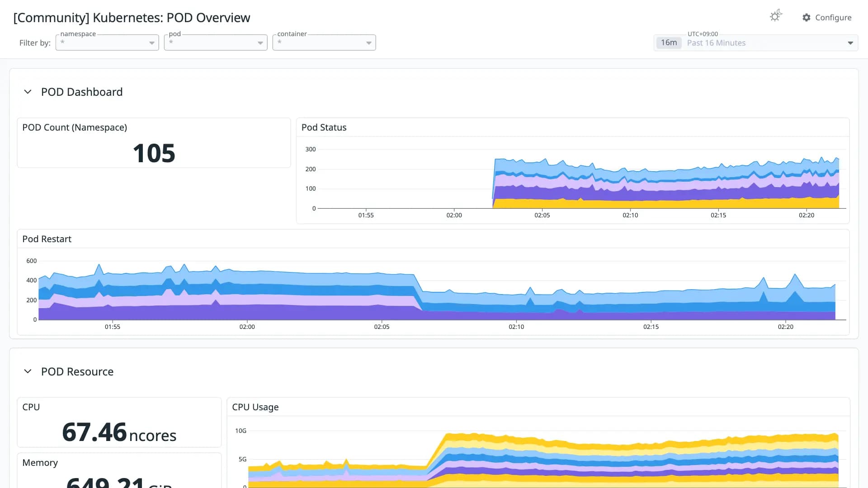The image size is (868, 488).
Task: Collapse the POD Resource section
Action: click(28, 371)
